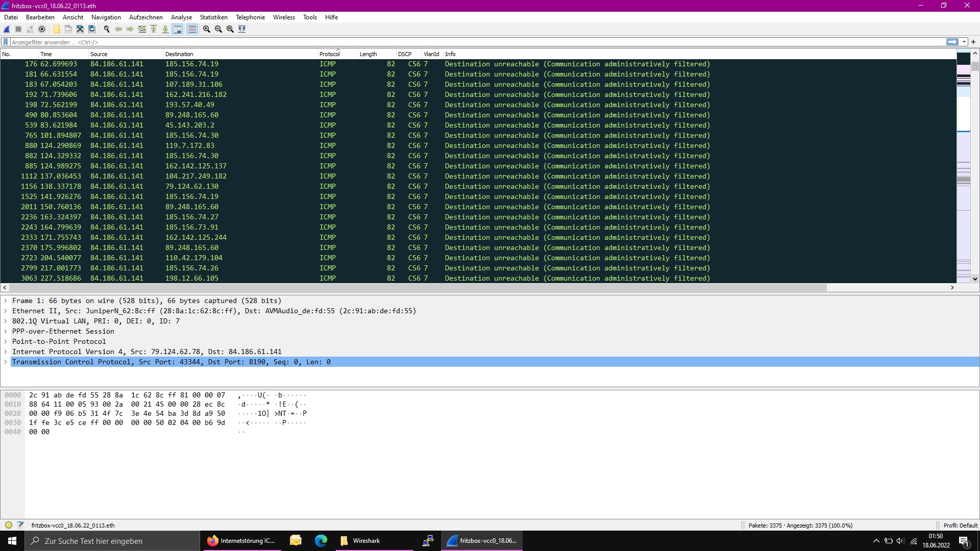Open the Navigation menu
This screenshot has width=980, height=551.
[106, 17]
